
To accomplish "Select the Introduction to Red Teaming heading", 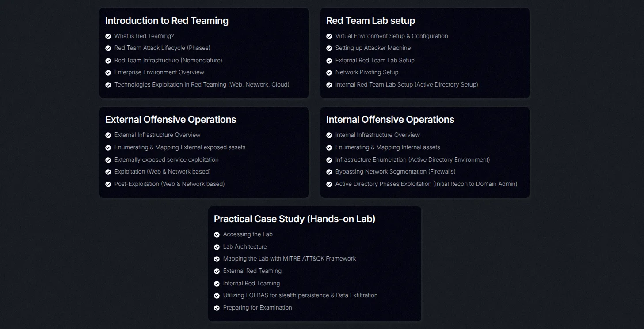I will coord(167,21).
